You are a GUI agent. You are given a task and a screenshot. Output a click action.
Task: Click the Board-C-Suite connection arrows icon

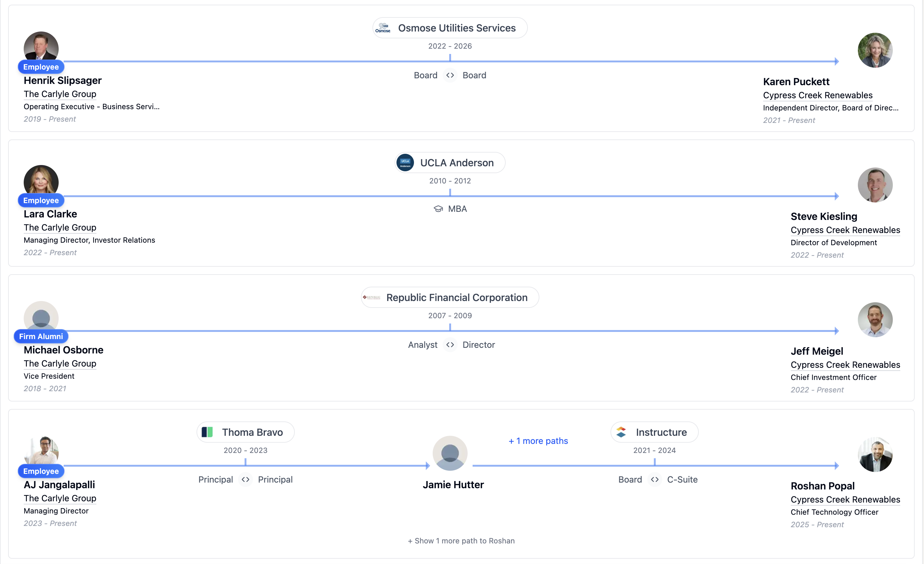(655, 479)
